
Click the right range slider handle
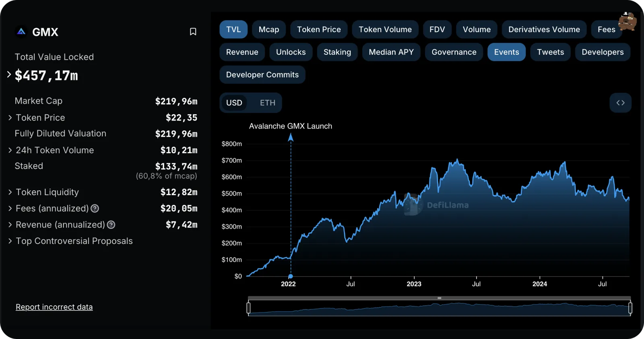click(x=630, y=308)
